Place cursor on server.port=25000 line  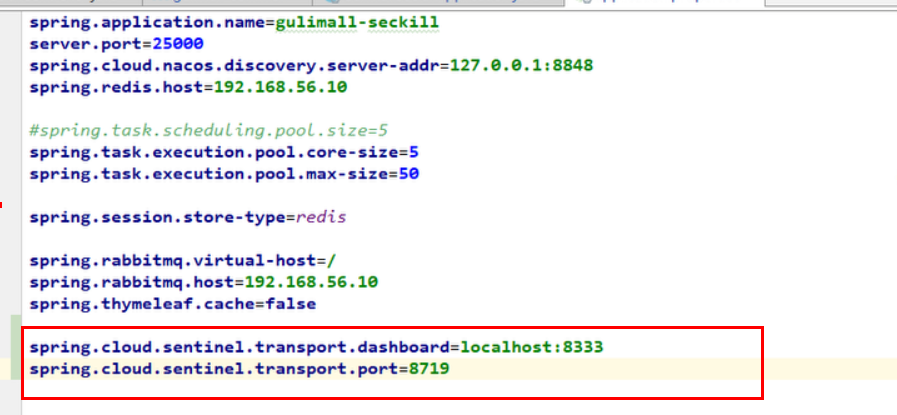coord(117,44)
